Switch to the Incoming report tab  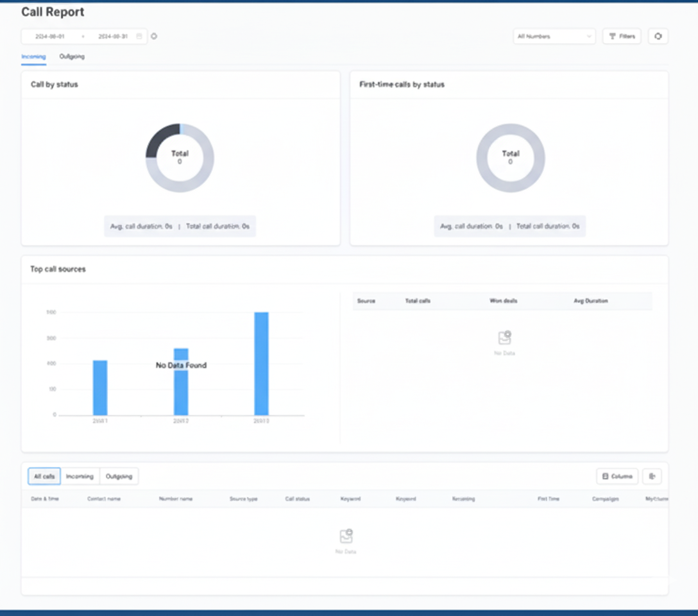coord(33,56)
